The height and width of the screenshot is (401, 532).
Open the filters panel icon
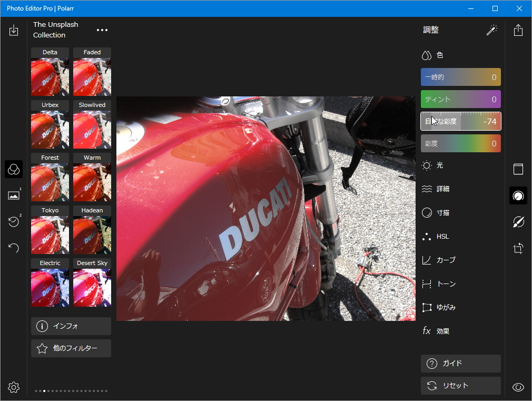click(14, 169)
